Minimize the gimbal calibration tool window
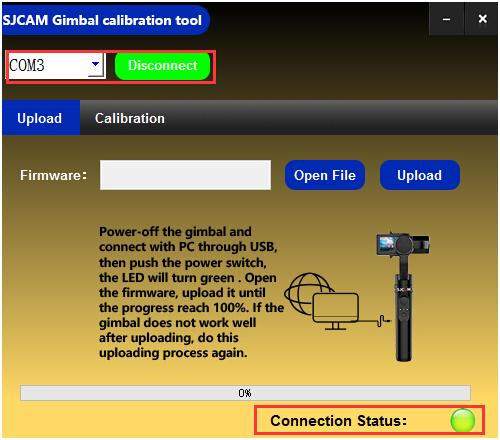This screenshot has height=440, width=500. pyautogui.click(x=446, y=19)
